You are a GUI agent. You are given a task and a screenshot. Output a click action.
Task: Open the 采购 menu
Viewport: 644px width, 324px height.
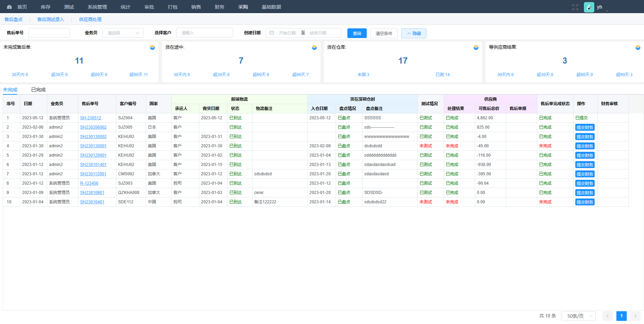[x=243, y=7]
